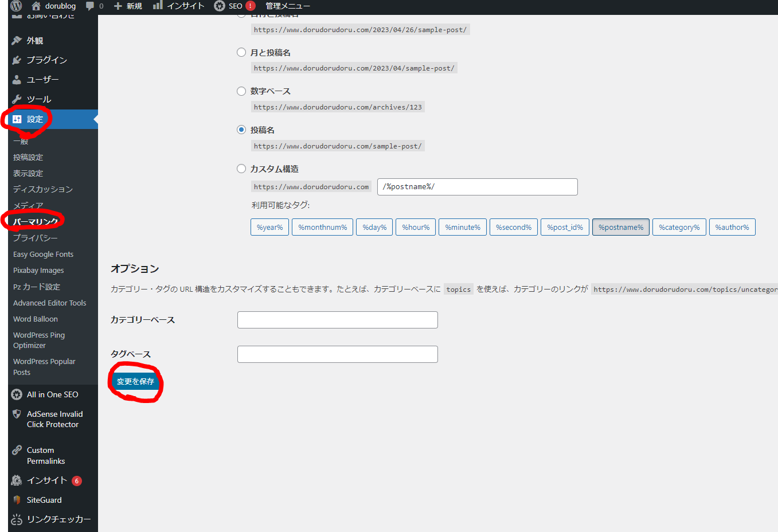
Task: Click the Custom Permalinks link icon
Action: [17, 450]
